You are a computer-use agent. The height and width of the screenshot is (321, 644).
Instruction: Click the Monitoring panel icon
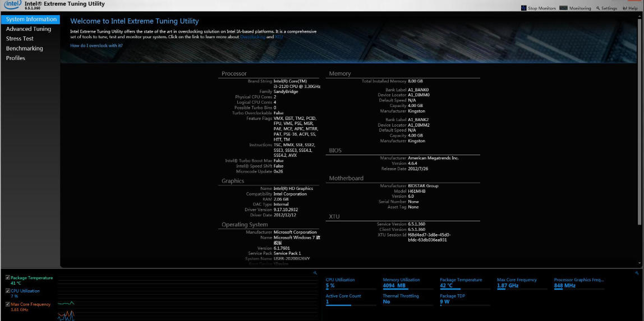coord(564,8)
